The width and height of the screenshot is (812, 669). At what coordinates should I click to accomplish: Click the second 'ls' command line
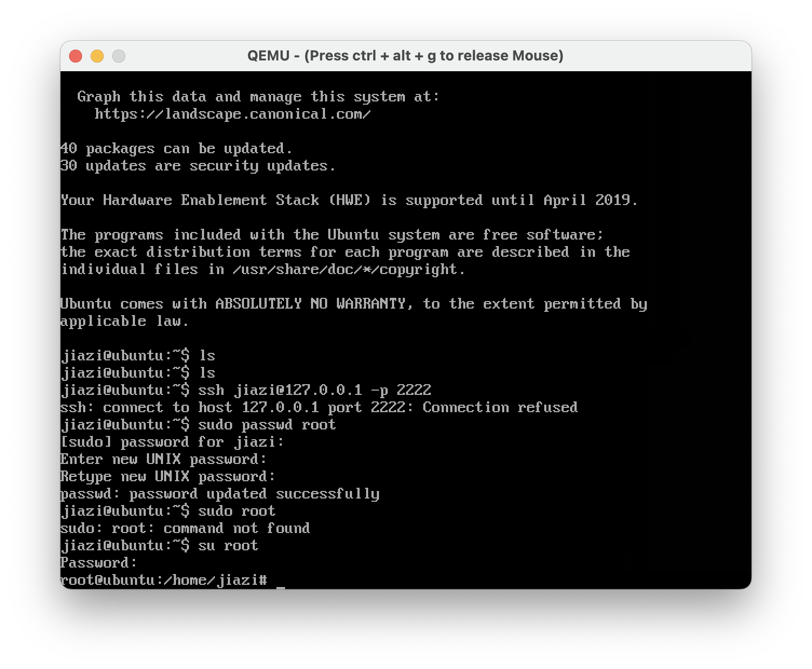click(138, 373)
